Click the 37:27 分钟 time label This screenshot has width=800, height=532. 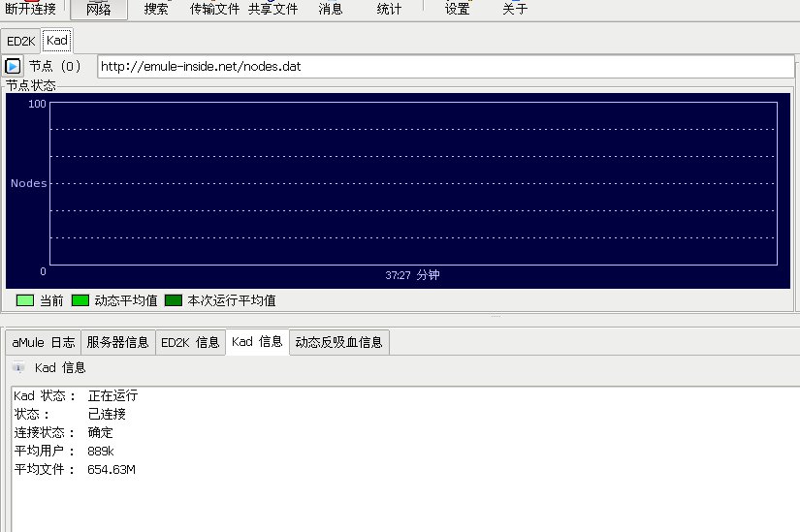pos(412,275)
